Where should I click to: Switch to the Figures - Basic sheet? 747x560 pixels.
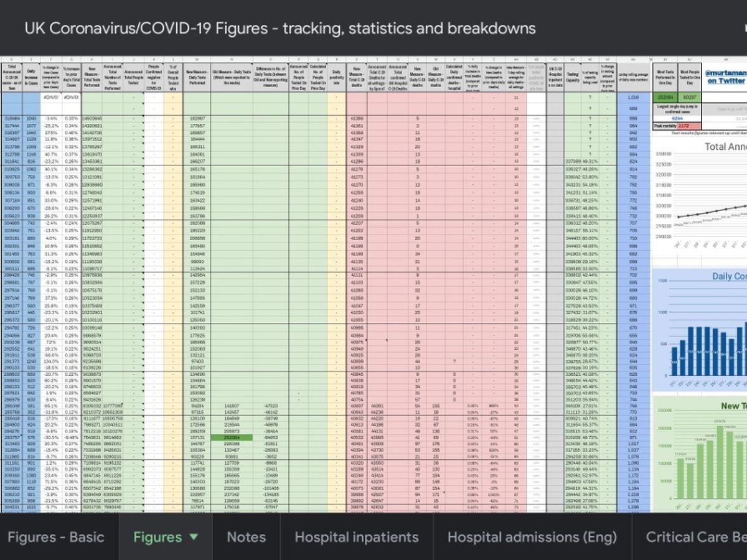56,537
